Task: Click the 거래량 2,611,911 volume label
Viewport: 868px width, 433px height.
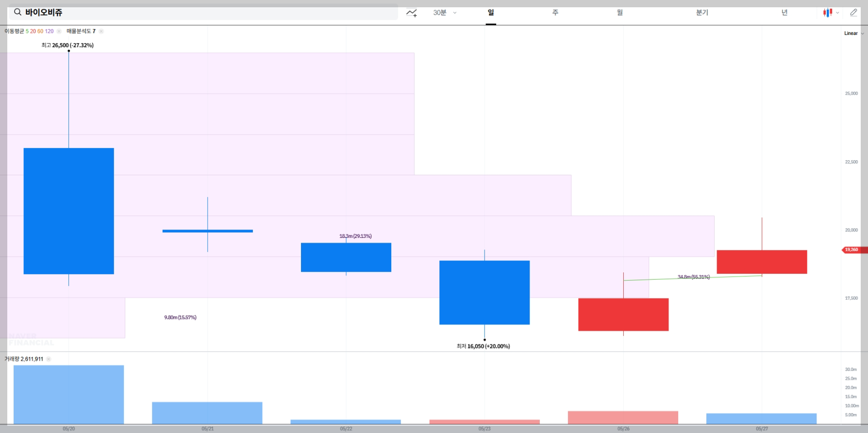Action: 24,359
